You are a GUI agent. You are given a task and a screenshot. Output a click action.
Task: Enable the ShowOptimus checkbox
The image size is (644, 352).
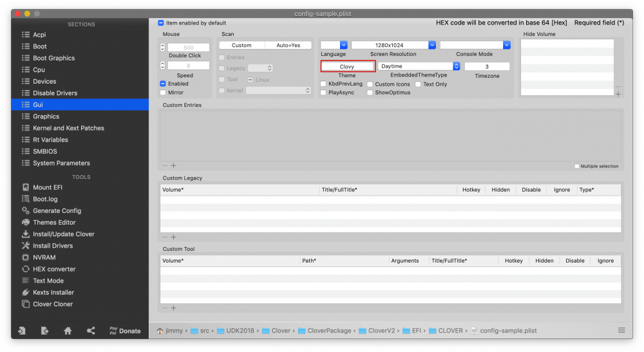coord(370,93)
